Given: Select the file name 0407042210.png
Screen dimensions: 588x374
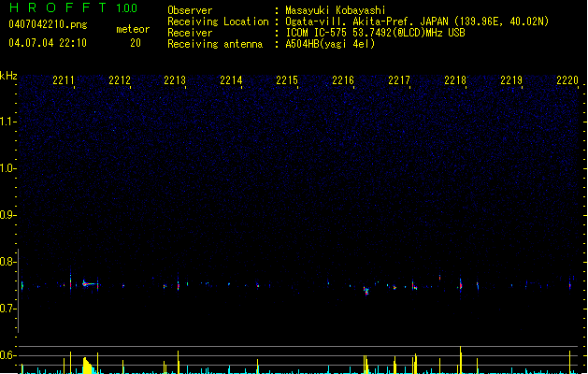Looking at the screenshot, I should tap(48, 24).
